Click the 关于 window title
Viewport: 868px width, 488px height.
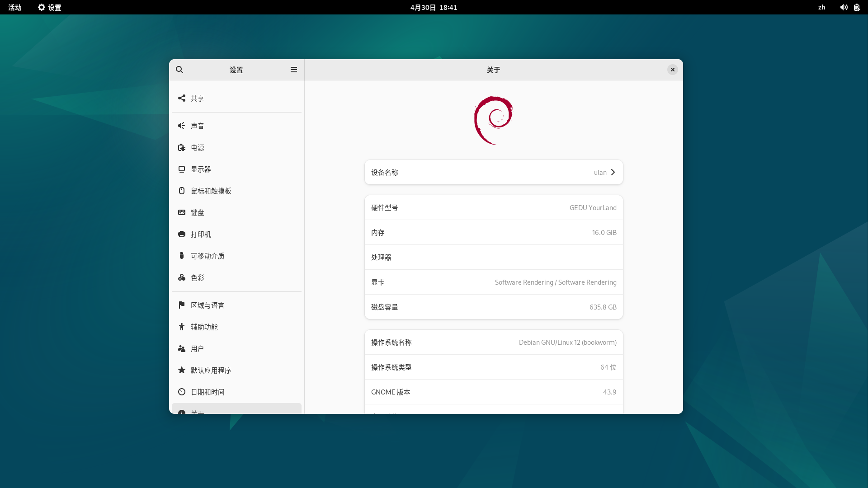494,70
